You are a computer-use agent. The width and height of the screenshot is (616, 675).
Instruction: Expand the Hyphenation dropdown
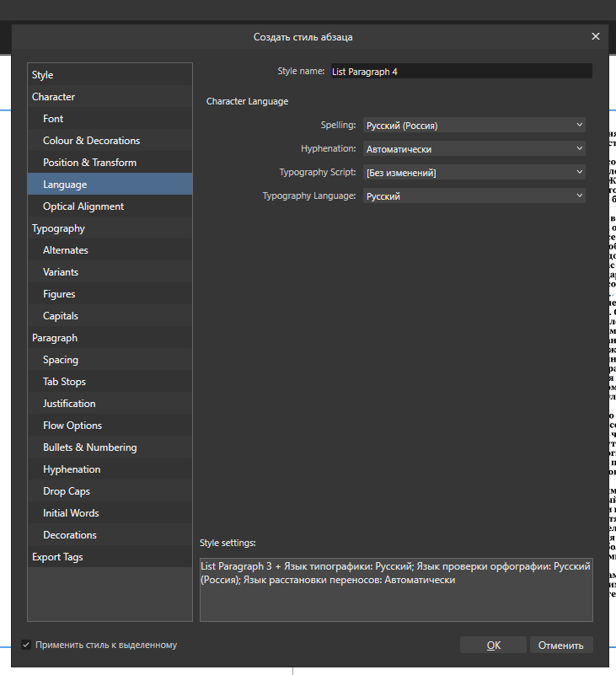pos(474,149)
